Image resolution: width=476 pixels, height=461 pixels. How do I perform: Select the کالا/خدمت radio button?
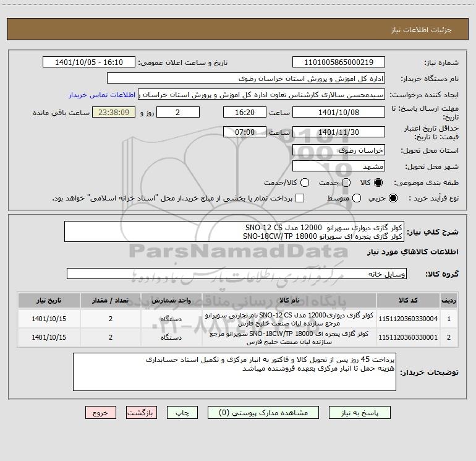(305, 183)
